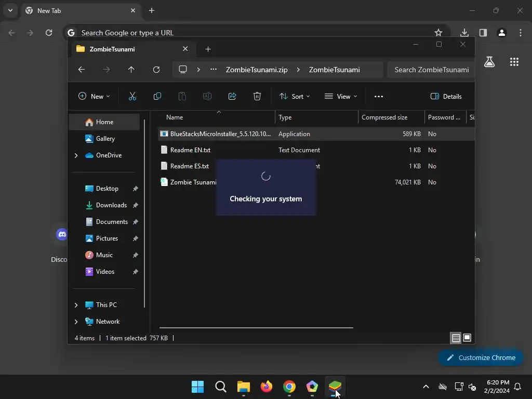The width and height of the screenshot is (532, 399).
Task: Expand the Network tree node
Action: pos(76,322)
